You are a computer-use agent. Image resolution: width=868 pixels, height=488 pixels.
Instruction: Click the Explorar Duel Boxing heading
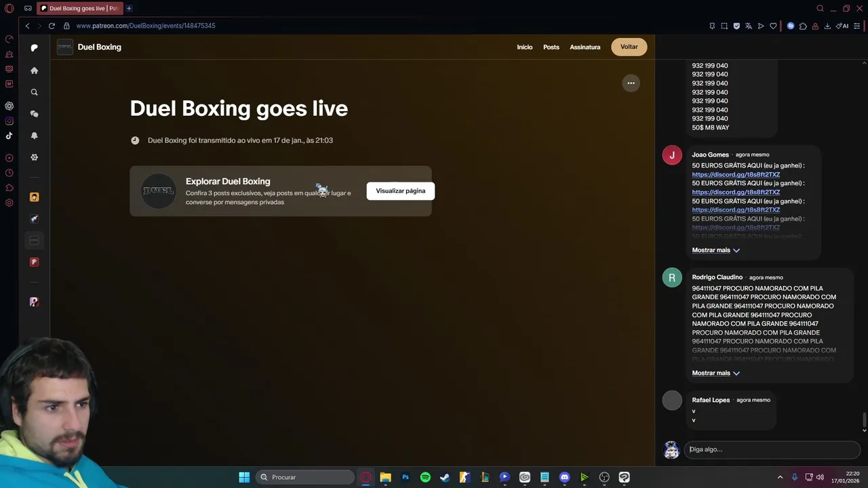(228, 181)
